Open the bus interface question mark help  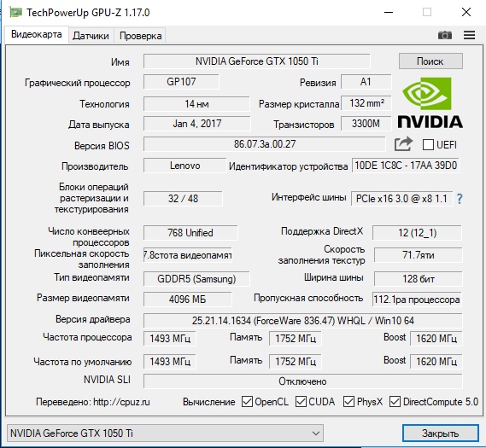pos(460,199)
